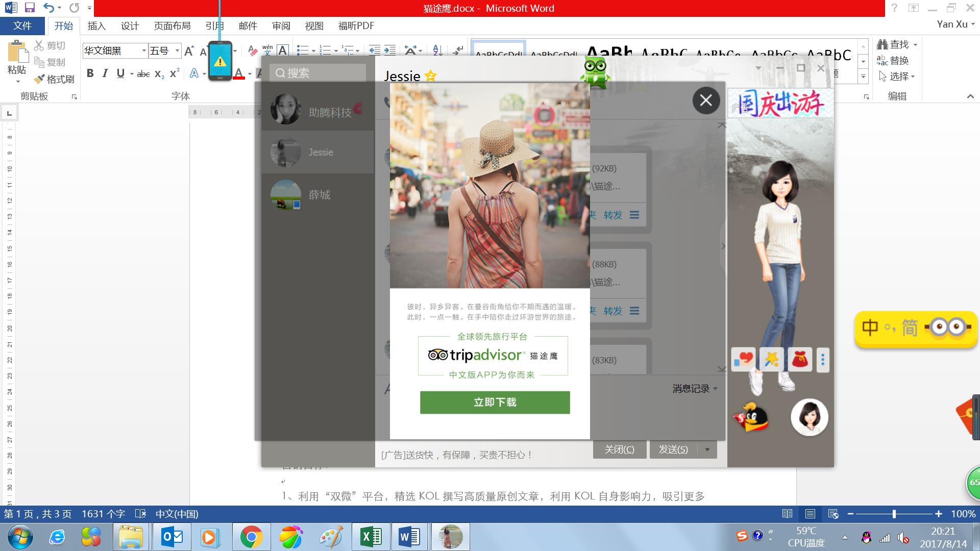Click the Copy (复制) button
The image size is (980, 551).
point(50,62)
